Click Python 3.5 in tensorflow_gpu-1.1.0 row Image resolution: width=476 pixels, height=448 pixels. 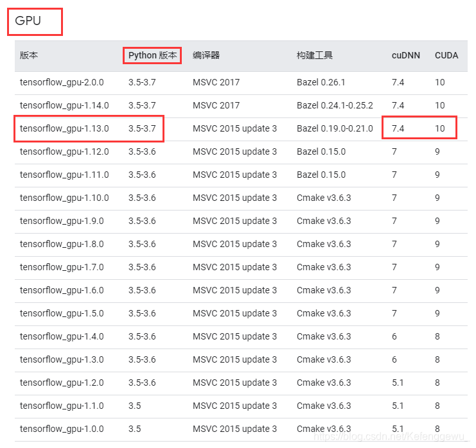pyautogui.click(x=134, y=406)
